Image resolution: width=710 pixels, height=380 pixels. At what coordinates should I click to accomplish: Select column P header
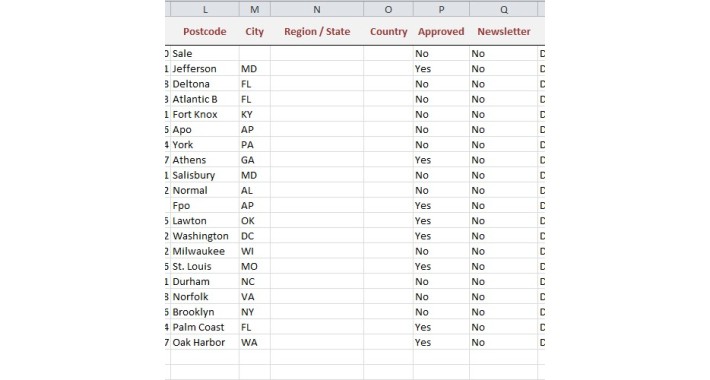click(x=441, y=10)
